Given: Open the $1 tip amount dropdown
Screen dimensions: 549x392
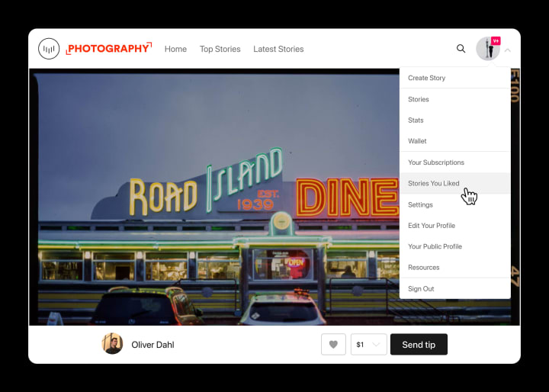Looking at the screenshot, I should [369, 345].
